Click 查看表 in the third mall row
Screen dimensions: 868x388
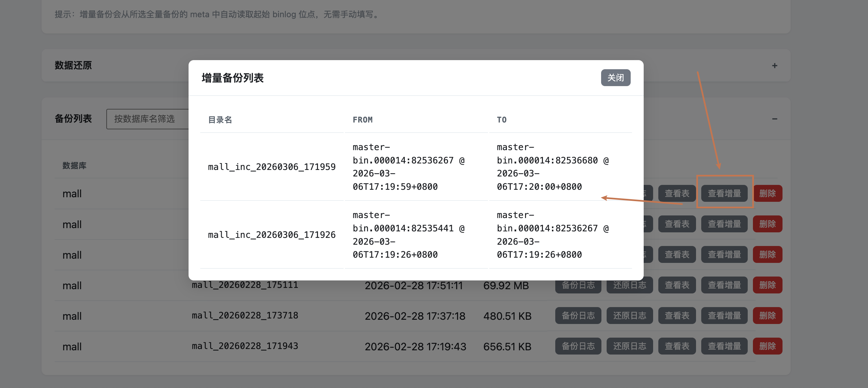tap(677, 255)
